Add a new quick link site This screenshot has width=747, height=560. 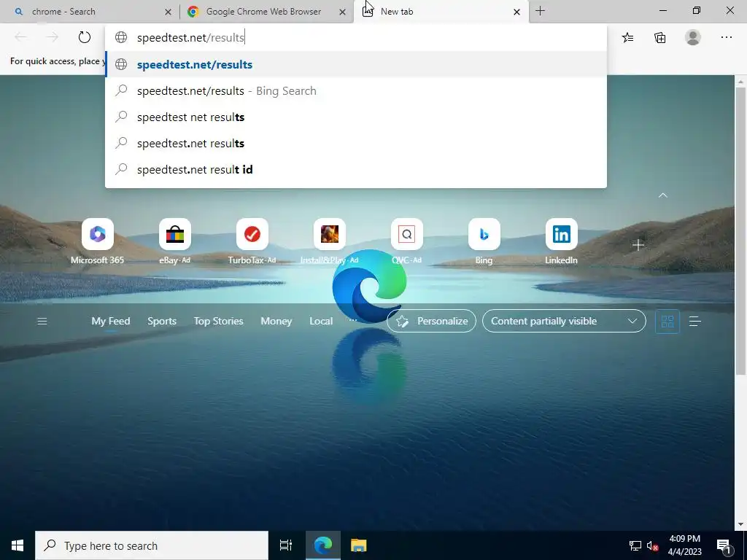[x=638, y=245]
